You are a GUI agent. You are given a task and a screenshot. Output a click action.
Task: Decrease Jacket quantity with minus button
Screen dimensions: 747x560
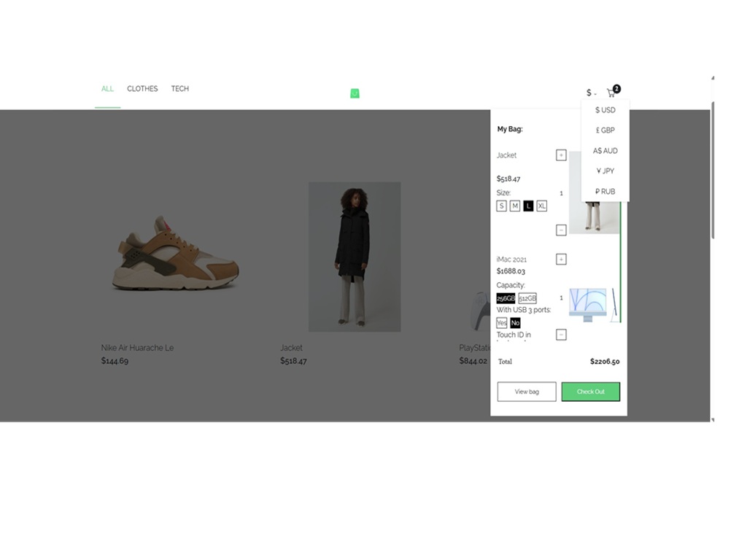pyautogui.click(x=561, y=230)
